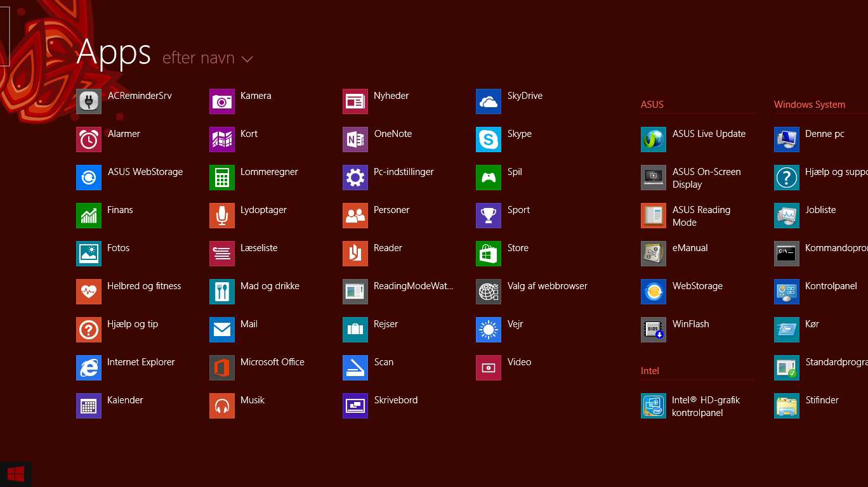Open the ASUS WebStorage blue icon
Screen dimensions: 868x487
89,178
